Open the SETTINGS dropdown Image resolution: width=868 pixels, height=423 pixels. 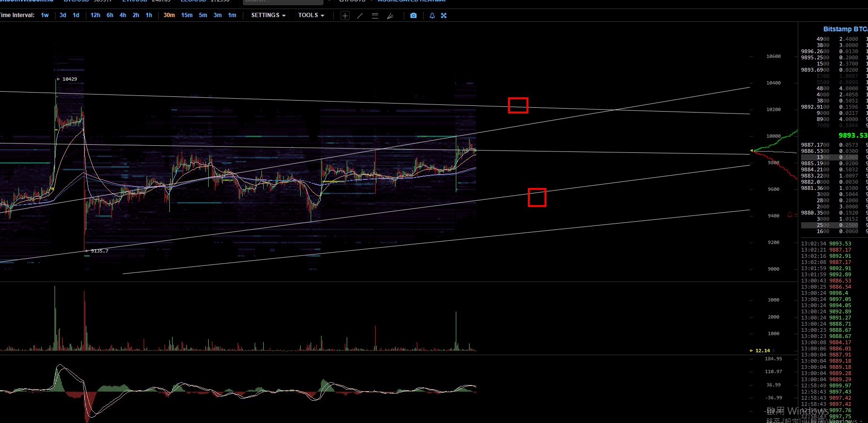click(268, 15)
